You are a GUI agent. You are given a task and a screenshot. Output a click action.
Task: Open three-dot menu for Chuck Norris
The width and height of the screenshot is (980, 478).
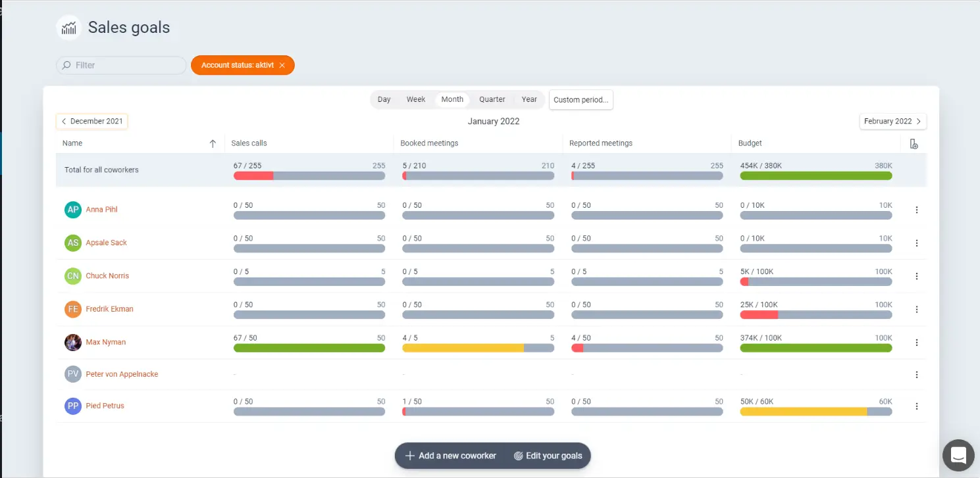click(916, 276)
